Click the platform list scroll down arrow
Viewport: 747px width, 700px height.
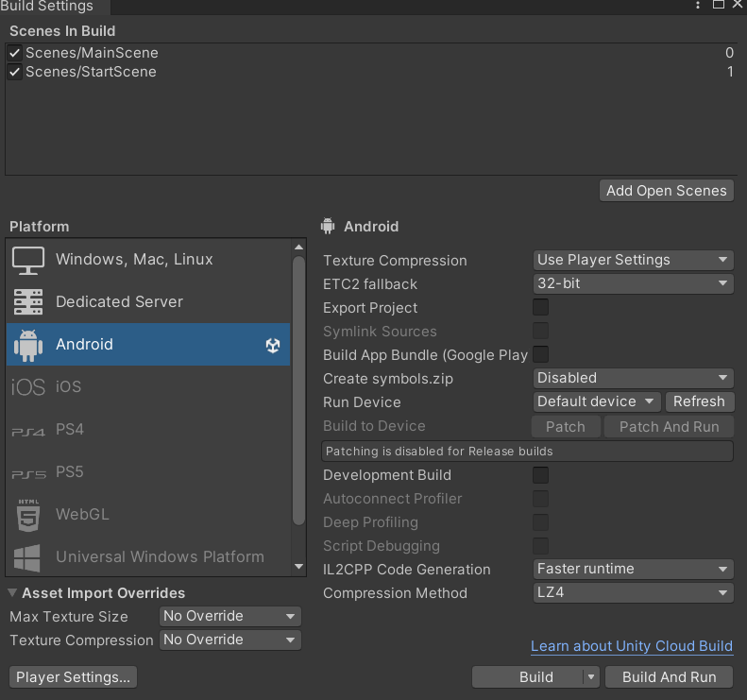coord(298,567)
